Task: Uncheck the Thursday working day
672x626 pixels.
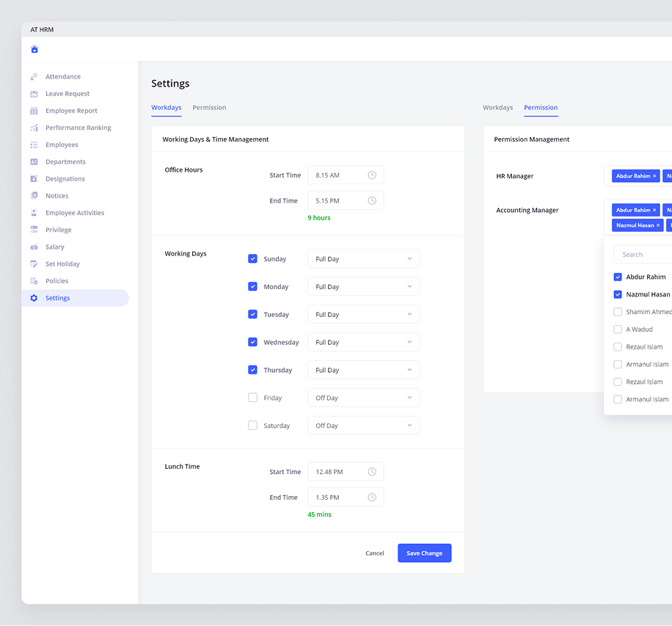Action: [x=253, y=370]
